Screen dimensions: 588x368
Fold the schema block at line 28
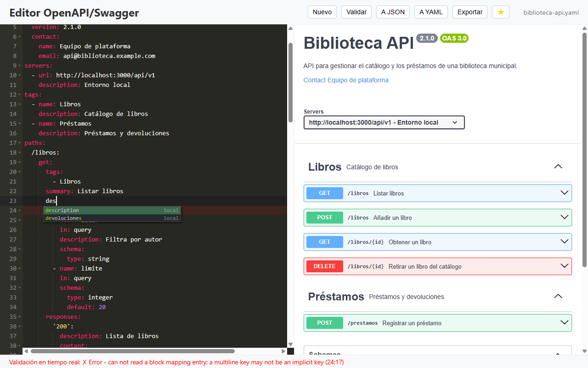click(21, 249)
